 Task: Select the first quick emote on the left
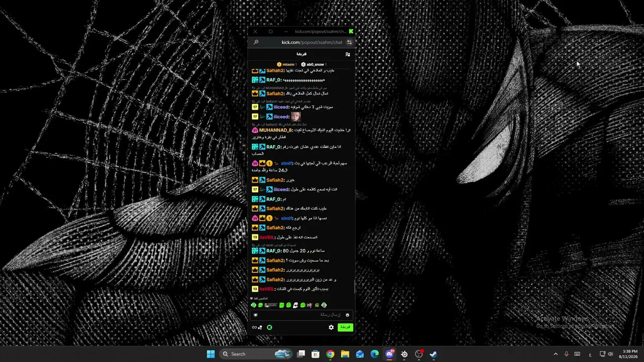coord(254,305)
